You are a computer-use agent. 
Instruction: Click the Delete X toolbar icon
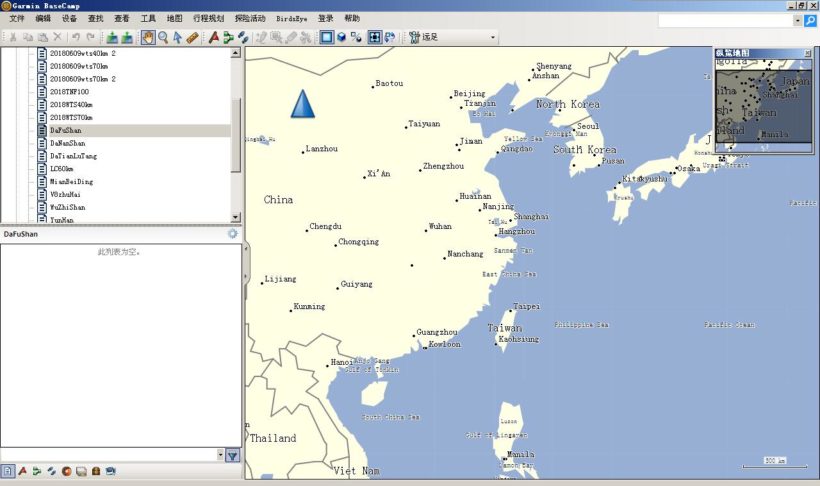click(x=58, y=37)
